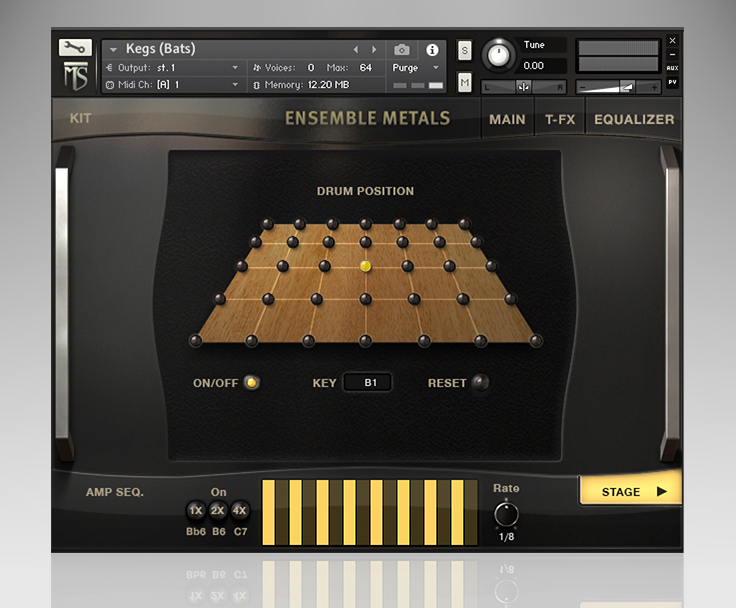Select the front-center stage position node
The height and width of the screenshot is (608, 736).
point(365,341)
